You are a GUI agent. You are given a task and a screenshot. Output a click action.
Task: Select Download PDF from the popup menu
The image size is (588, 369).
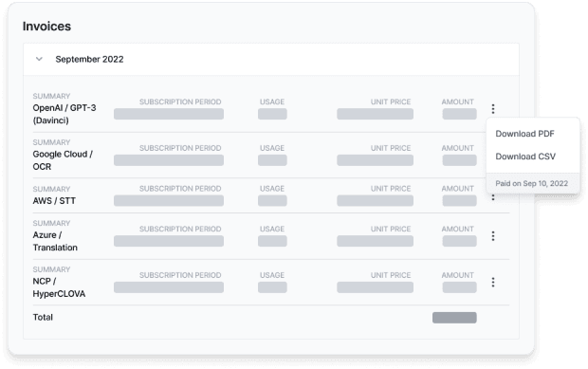click(x=524, y=134)
